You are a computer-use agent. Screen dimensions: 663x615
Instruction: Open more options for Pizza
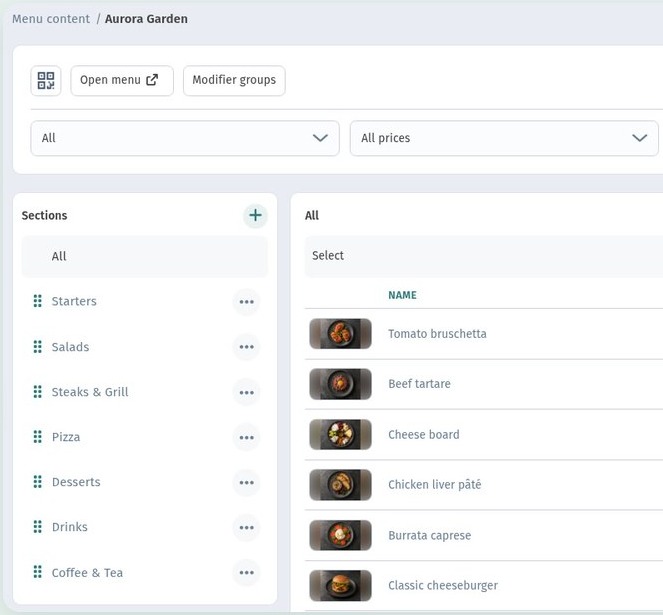click(246, 437)
